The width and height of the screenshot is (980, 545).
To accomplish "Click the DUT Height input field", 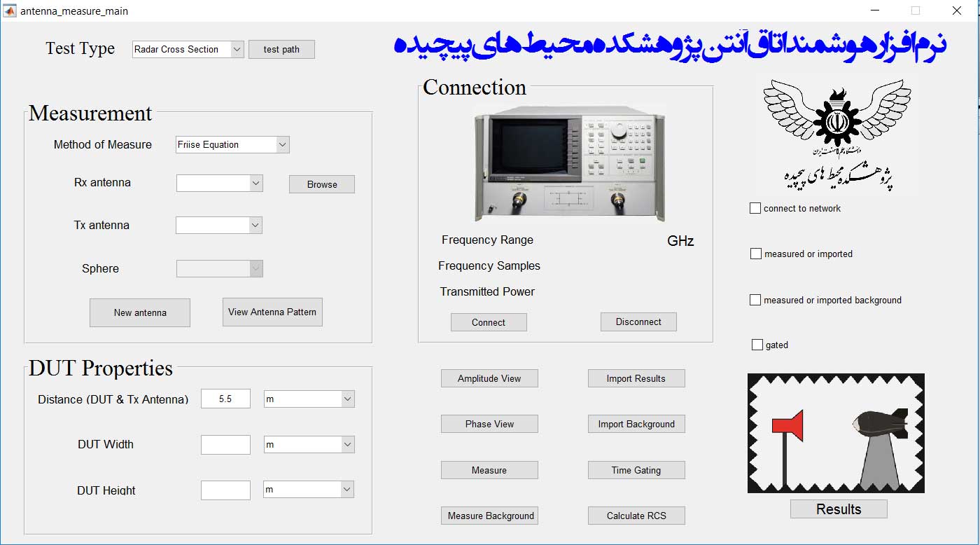I will 225,490.
